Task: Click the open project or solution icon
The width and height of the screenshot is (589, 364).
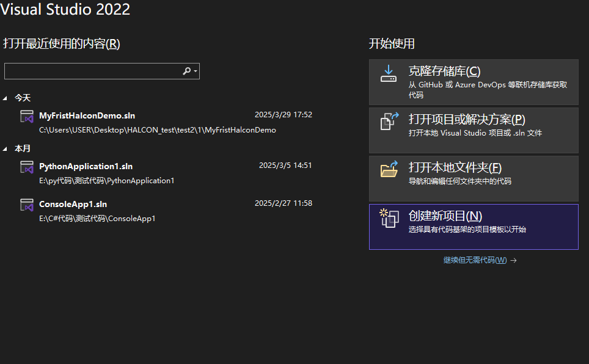Action: [389, 122]
